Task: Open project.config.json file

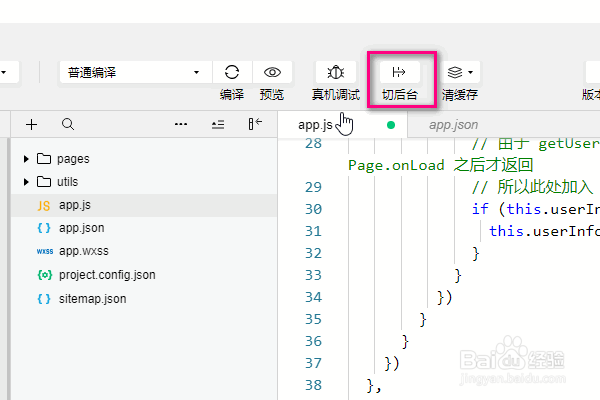Action: point(144,275)
